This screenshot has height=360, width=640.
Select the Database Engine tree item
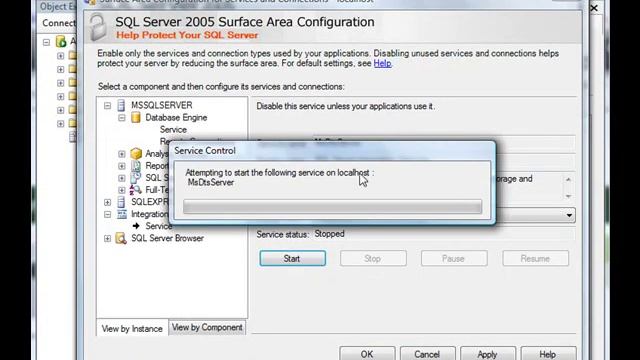pos(176,118)
